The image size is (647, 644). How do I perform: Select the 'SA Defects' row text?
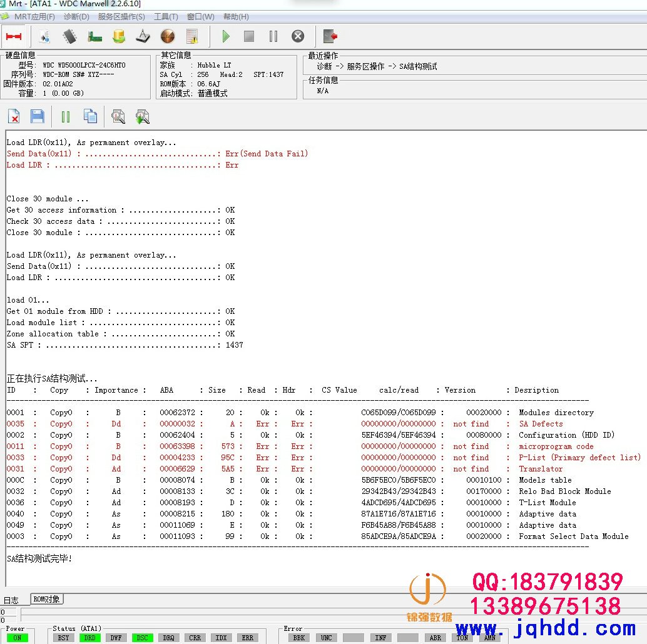point(541,424)
